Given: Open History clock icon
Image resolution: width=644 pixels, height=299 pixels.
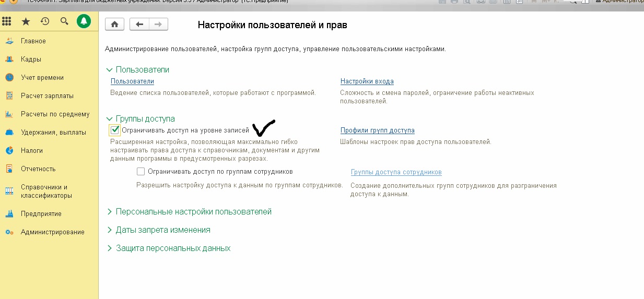Looking at the screenshot, I should pos(45,21).
